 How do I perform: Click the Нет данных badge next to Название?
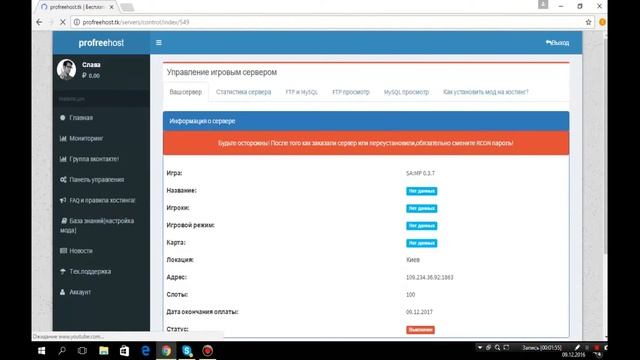tap(422, 191)
